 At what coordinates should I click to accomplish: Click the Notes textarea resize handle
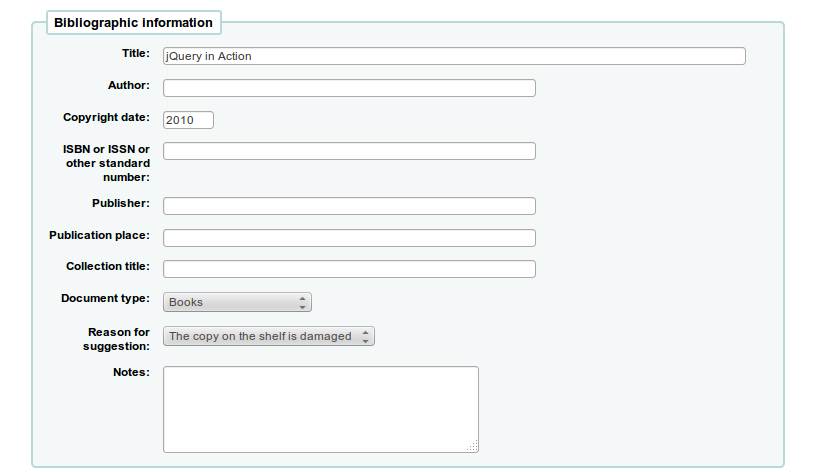click(472, 446)
